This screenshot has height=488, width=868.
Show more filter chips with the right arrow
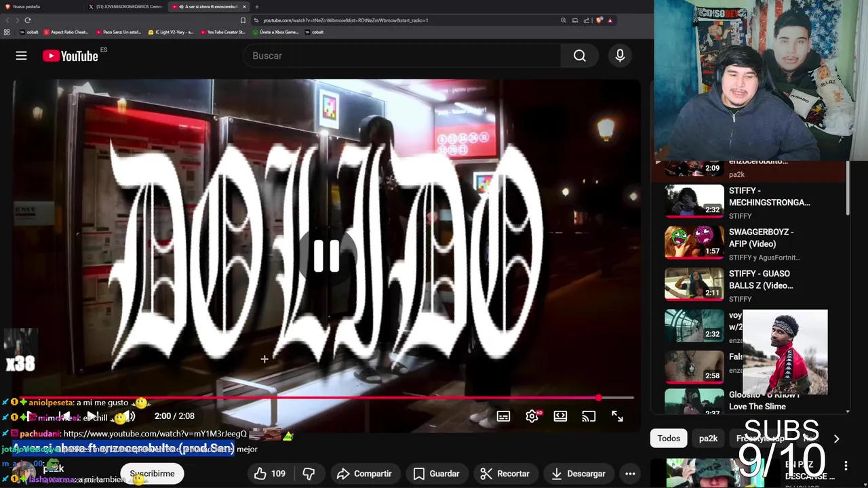pyautogui.click(x=836, y=439)
